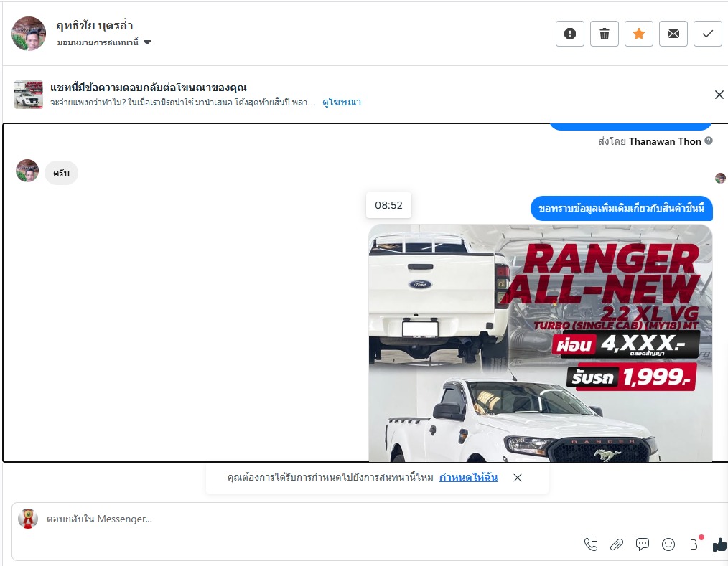Mark conversation done with checkmark icon
This screenshot has height=566, width=728.
pos(708,34)
